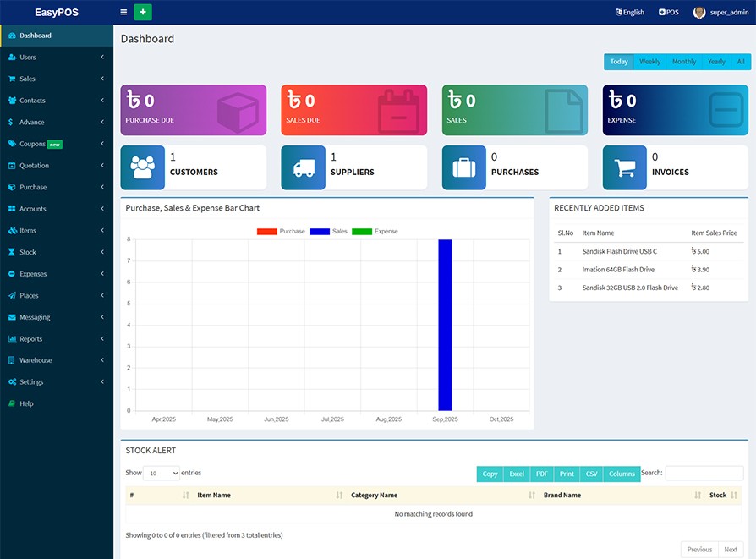756x559 pixels.
Task: Export stock alert table to Excel
Action: click(517, 474)
